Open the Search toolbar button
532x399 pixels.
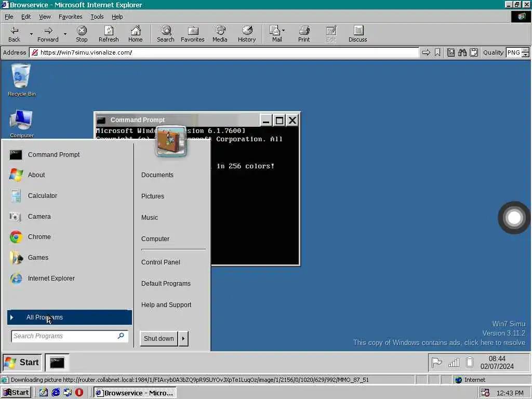(x=166, y=34)
